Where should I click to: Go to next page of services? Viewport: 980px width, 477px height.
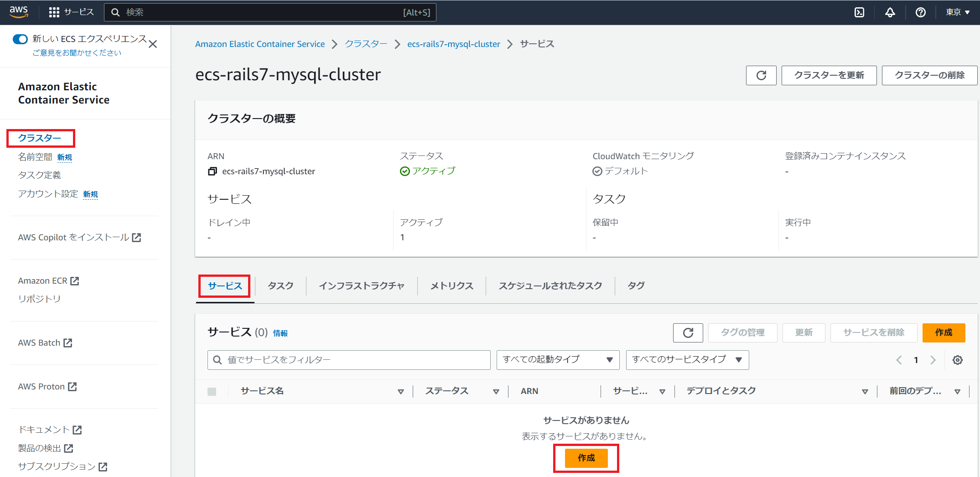tap(933, 360)
